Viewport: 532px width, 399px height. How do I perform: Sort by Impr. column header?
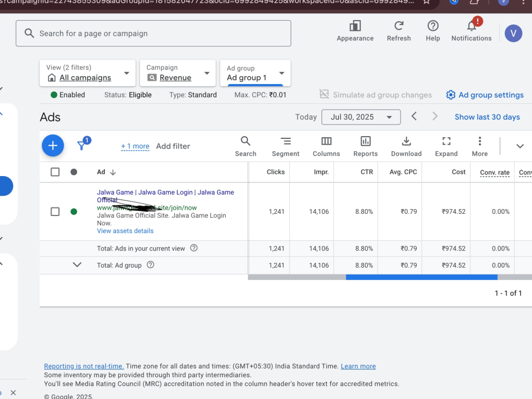(321, 172)
